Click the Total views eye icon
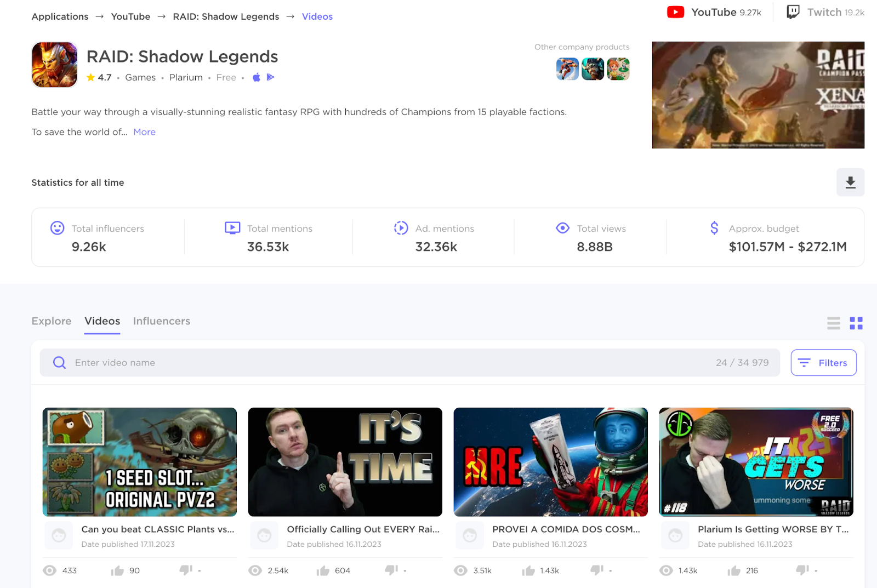This screenshot has width=877, height=588. tap(562, 228)
